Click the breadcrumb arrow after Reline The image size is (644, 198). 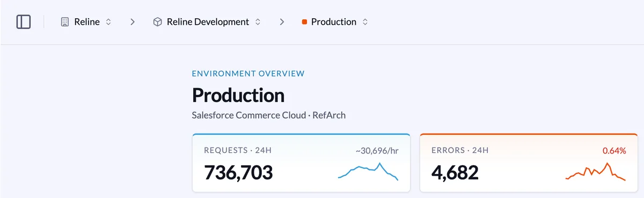tap(133, 22)
